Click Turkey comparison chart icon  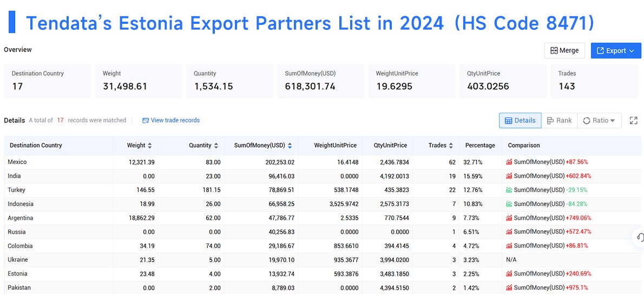click(509, 191)
